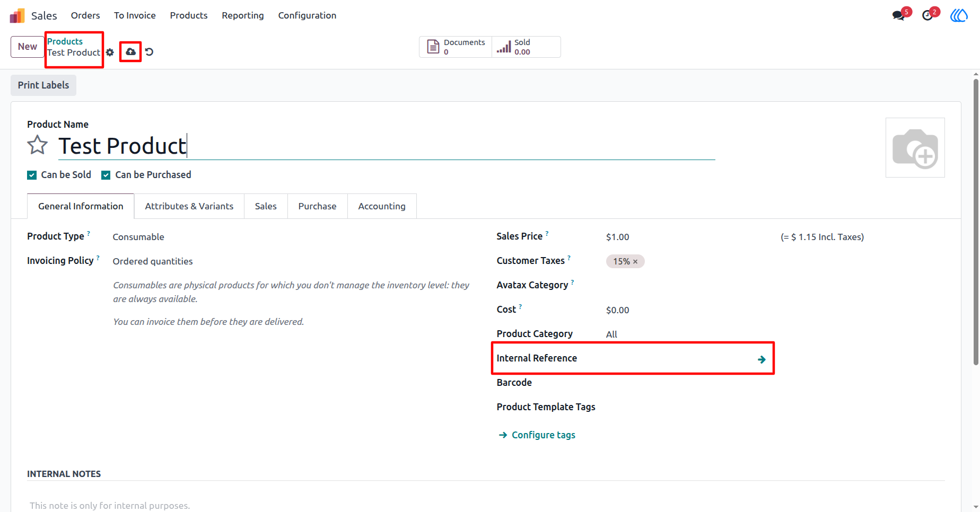Show help tooltip for Sales Price
980x512 pixels.
[547, 233]
